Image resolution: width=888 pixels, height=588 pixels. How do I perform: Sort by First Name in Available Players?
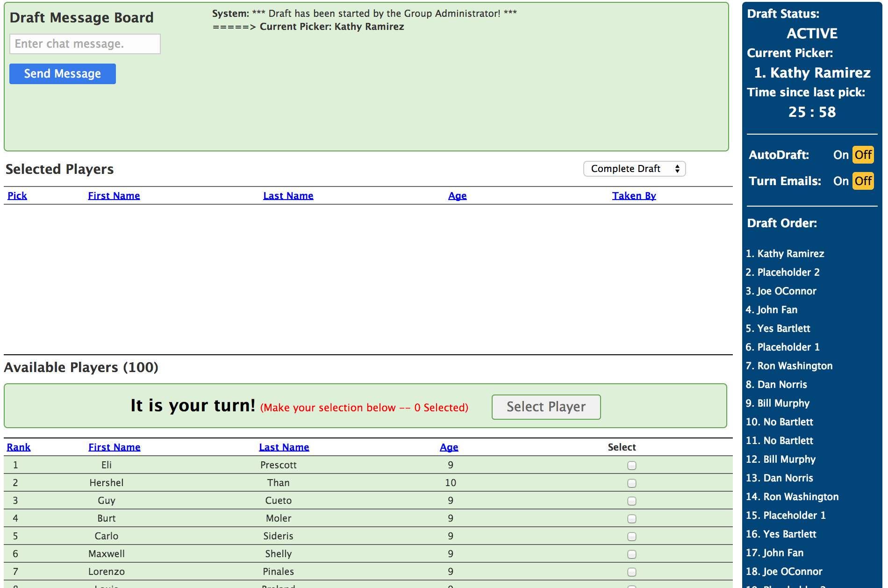click(114, 447)
